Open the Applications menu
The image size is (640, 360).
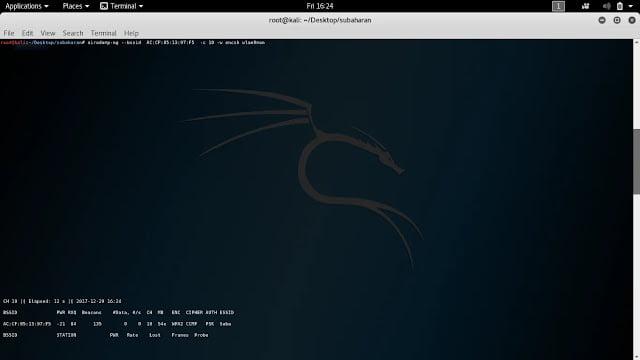pos(27,6)
